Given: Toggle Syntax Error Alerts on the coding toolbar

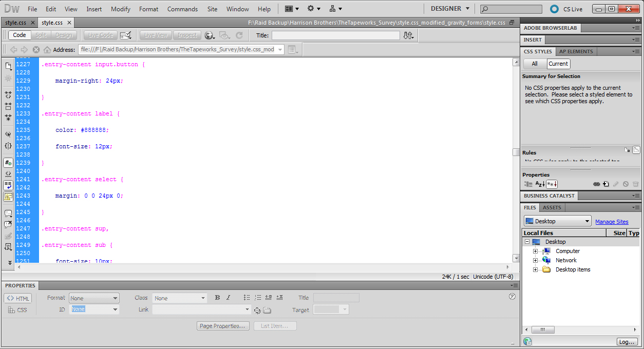Looking at the screenshot, I should click(x=8, y=197).
